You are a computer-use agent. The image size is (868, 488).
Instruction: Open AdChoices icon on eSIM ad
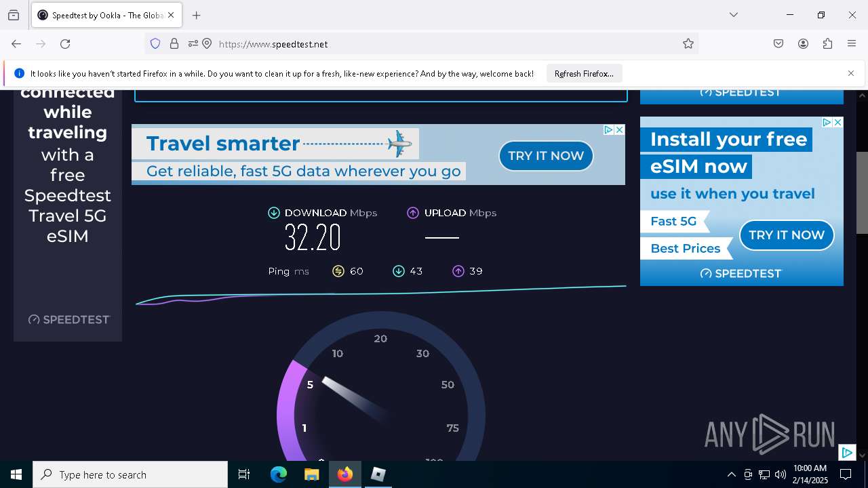827,122
